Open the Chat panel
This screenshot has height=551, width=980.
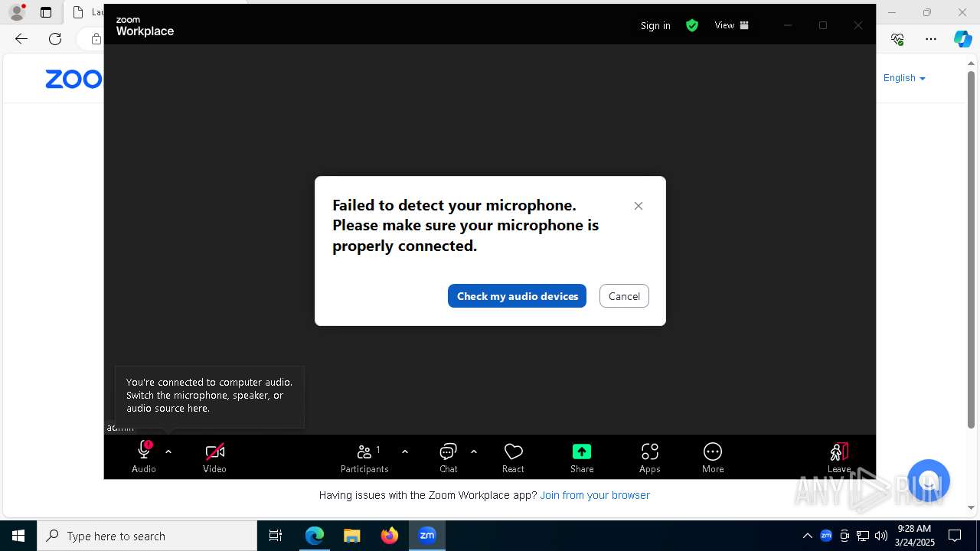pyautogui.click(x=449, y=458)
